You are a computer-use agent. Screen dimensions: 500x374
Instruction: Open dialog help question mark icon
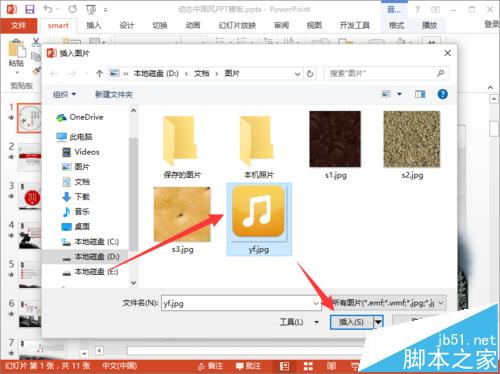tap(442, 94)
